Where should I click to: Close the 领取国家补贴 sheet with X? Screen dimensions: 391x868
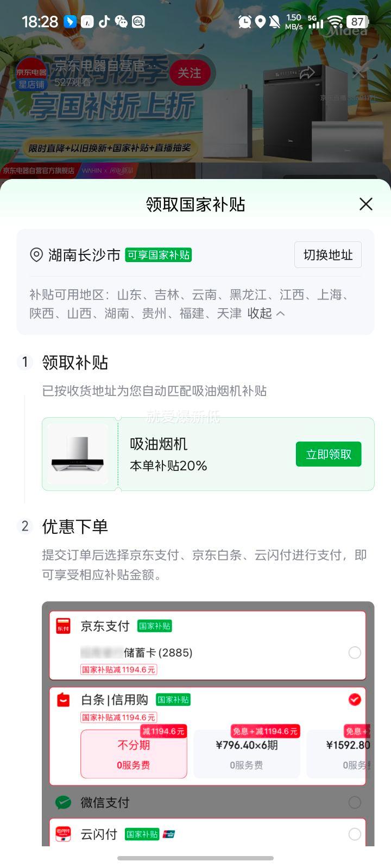[366, 204]
